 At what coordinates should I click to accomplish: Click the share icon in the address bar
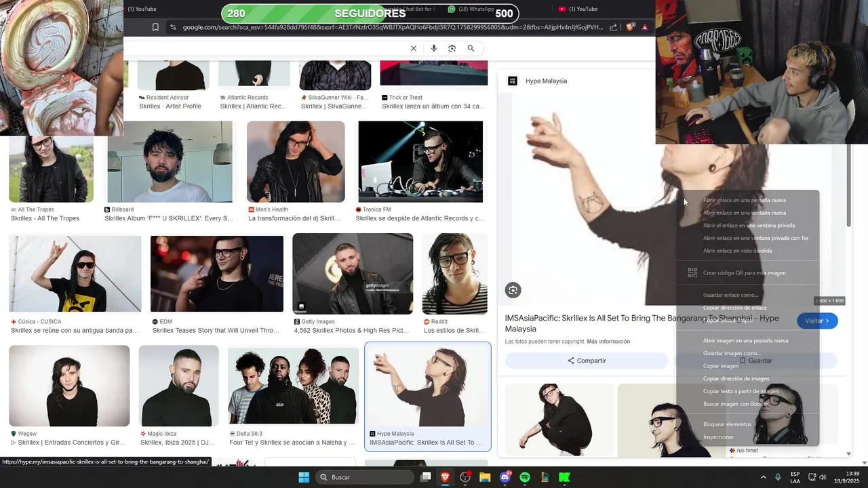[613, 27]
